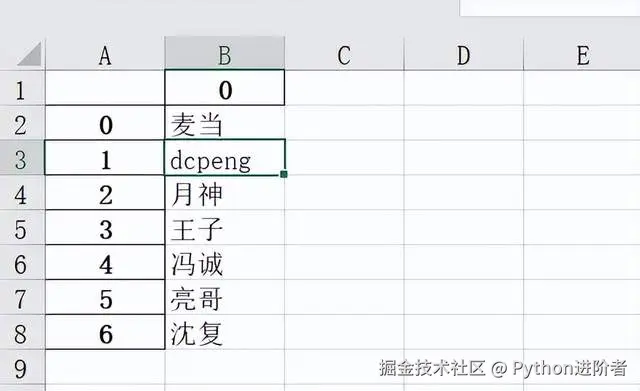Viewport: 640px width, 391px height.
Task: Select column B header
Action: pyautogui.click(x=224, y=53)
